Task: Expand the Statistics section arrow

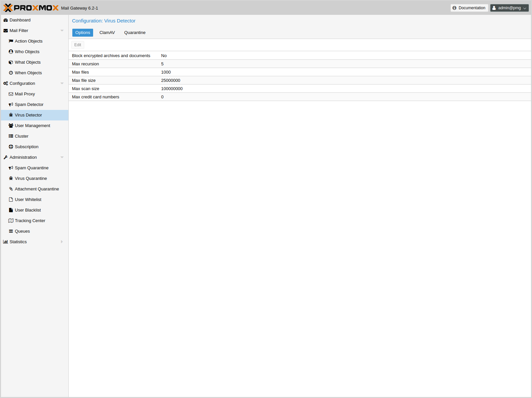Action: 62,242
